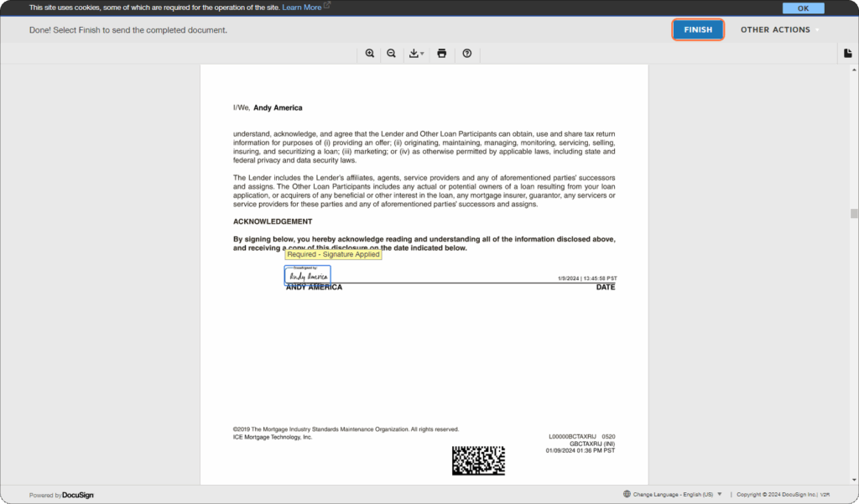
Task: Click the Andy America signature field
Action: click(x=307, y=275)
